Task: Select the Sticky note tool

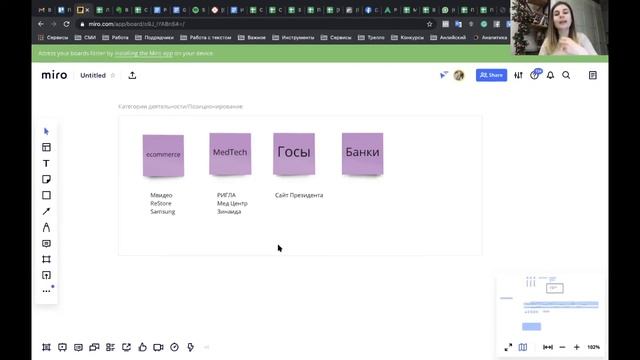Action: point(46,179)
